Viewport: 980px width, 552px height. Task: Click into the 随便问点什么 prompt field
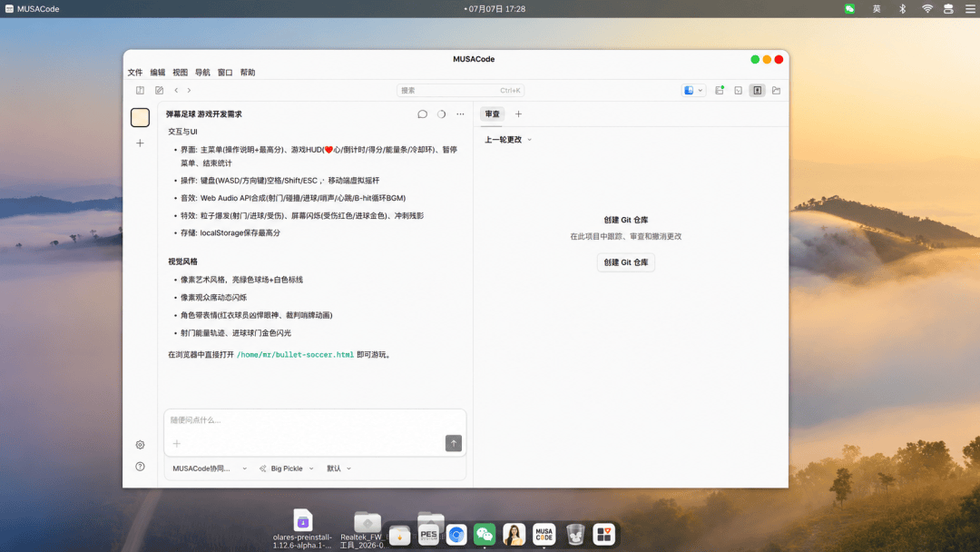click(315, 420)
